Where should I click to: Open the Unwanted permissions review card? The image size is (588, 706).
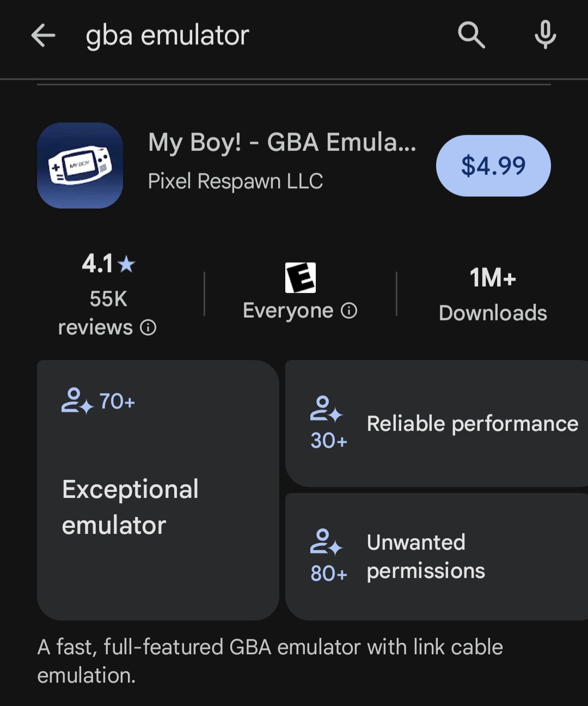(437, 557)
